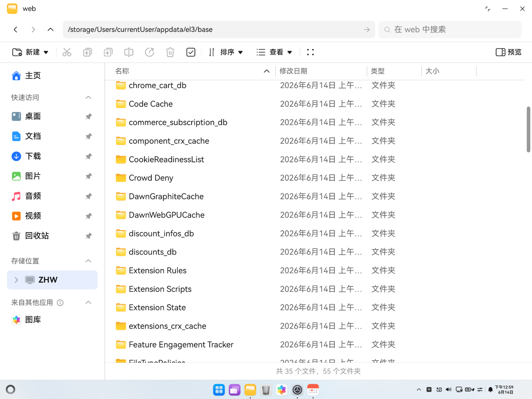This screenshot has height=399, width=532.
Task: Unpin 音频 using its pin icon
Action: (x=88, y=196)
